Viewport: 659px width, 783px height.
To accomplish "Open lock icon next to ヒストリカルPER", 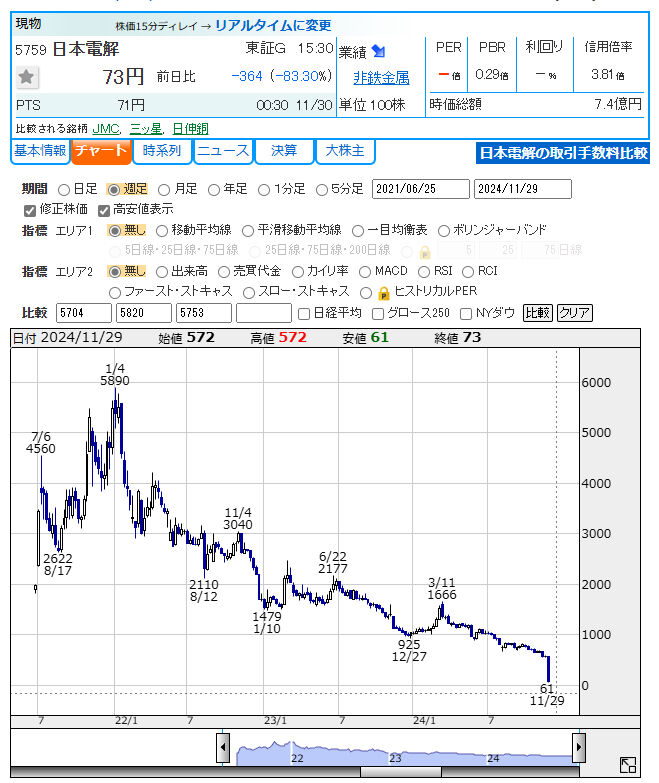I will pyautogui.click(x=383, y=293).
